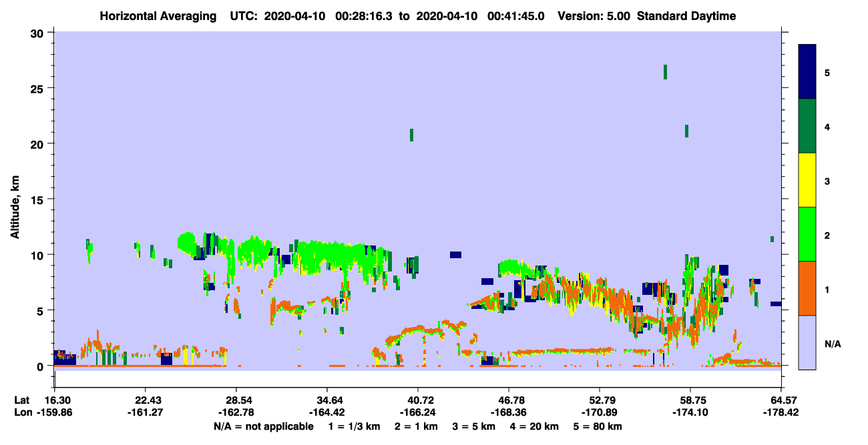Click the dark blue colorbar segment labeled 5

(807, 72)
